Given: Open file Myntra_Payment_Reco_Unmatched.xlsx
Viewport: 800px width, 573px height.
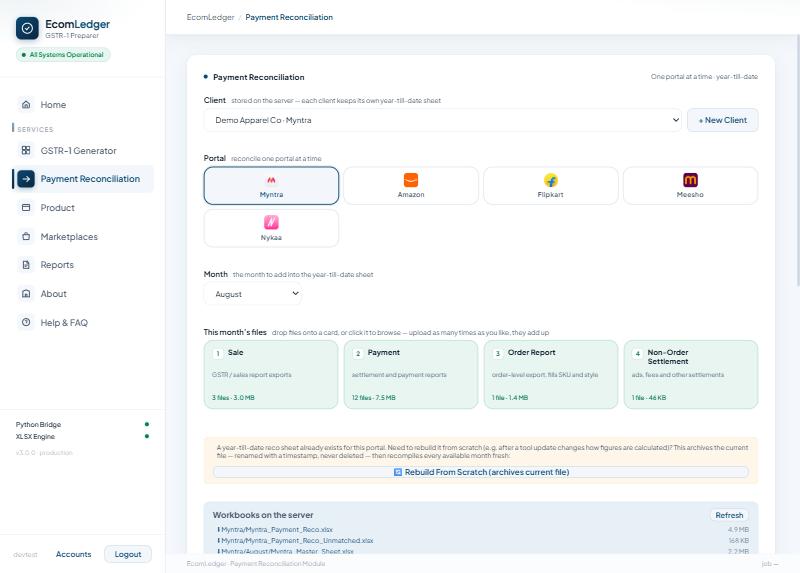Looking at the screenshot, I should pyautogui.click(x=297, y=540).
